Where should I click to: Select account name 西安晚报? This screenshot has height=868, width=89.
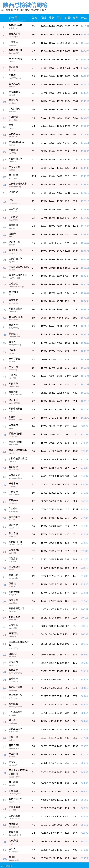[13, 225]
